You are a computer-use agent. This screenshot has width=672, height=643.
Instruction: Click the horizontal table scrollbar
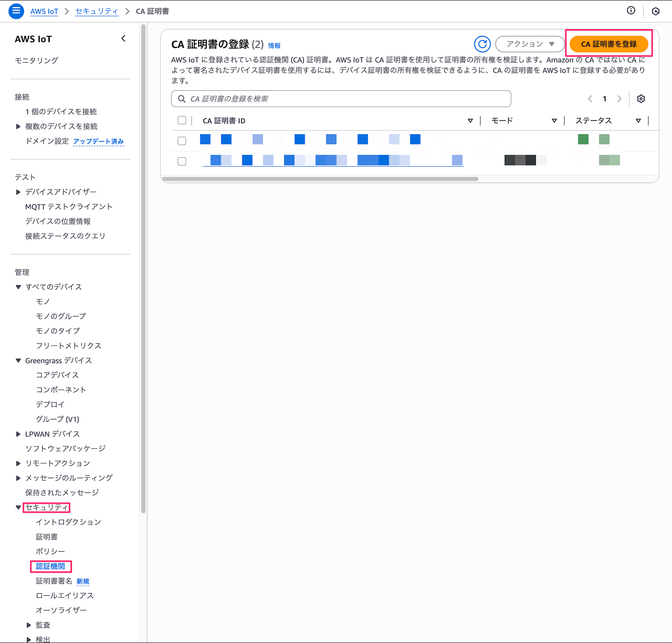click(320, 179)
